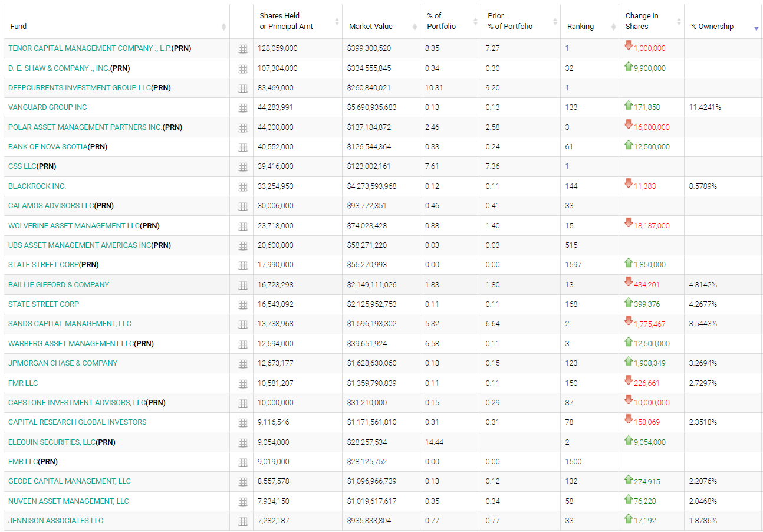
Task: Open grid icon in CSS LLC row
Action: [242, 168]
